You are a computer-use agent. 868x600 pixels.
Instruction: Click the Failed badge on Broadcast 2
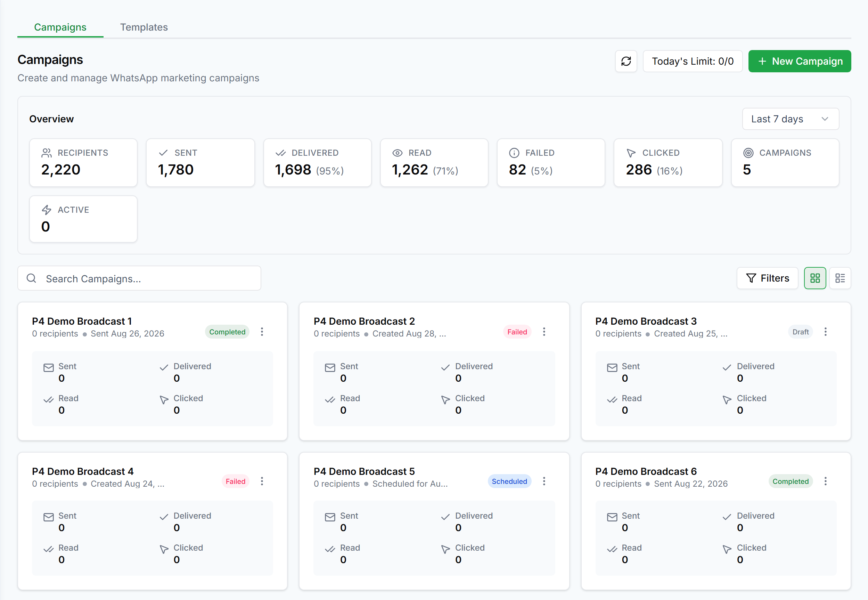pyautogui.click(x=517, y=332)
